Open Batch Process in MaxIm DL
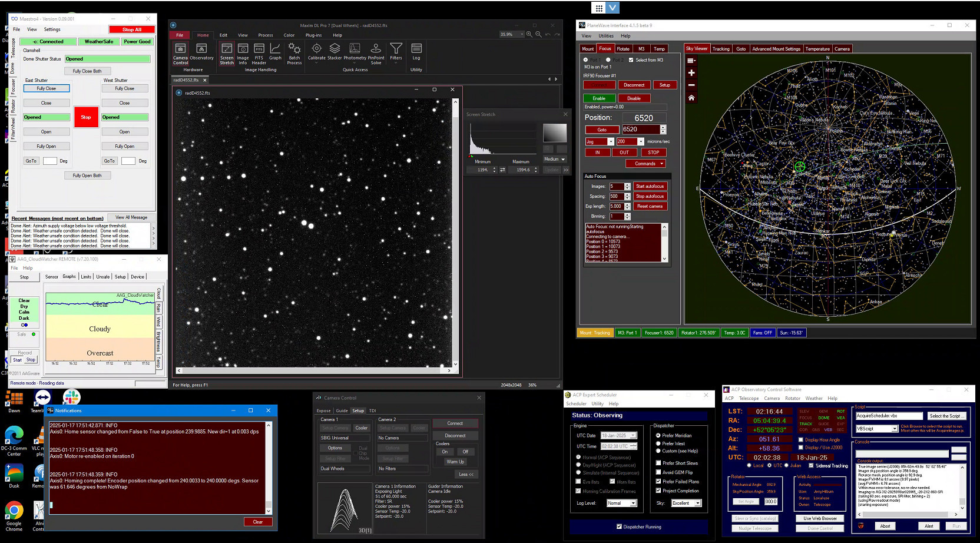Image resolution: width=980 pixels, height=543 pixels. [294, 53]
